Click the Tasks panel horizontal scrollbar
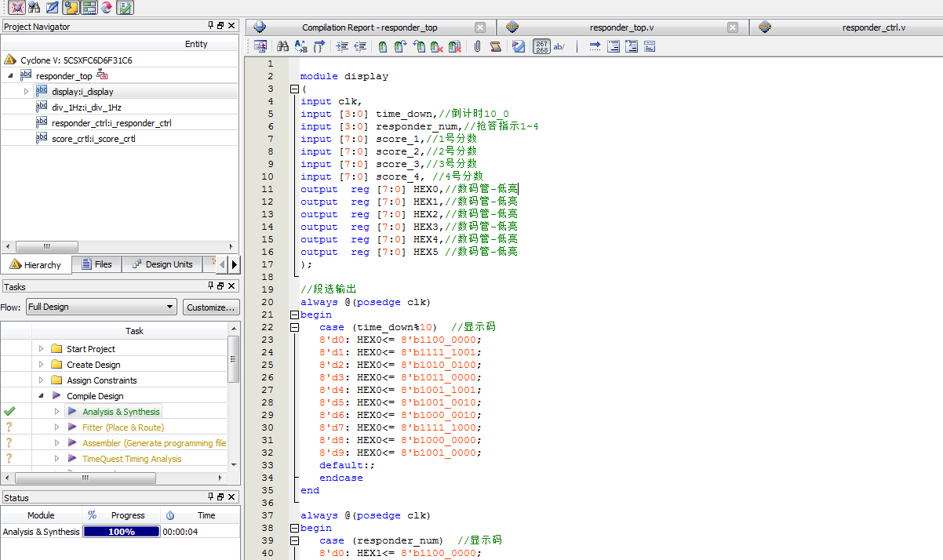The image size is (943, 560). point(86,478)
